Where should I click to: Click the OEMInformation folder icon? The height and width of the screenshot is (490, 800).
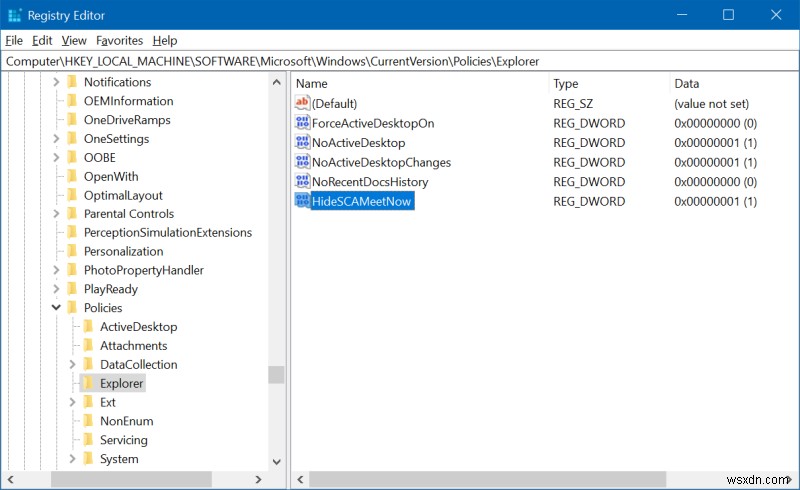point(72,101)
